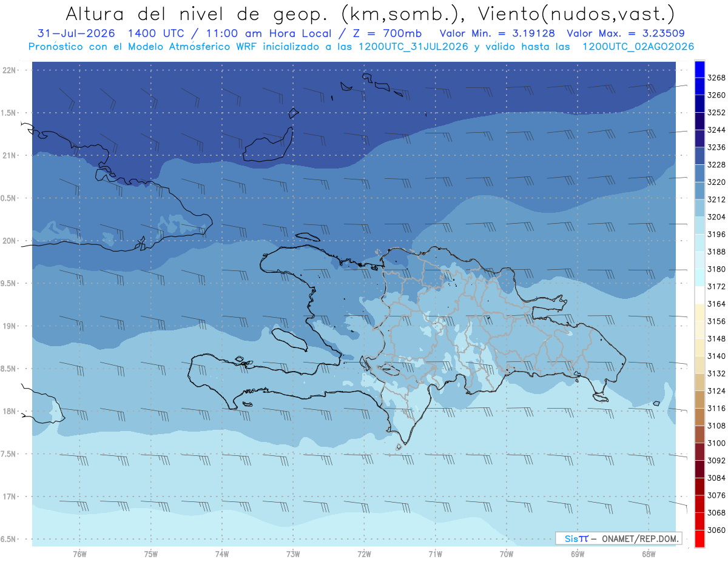This screenshot has height=562, width=728.
Task: Click the white swatch between 3164 and 3172
Action: click(699, 295)
